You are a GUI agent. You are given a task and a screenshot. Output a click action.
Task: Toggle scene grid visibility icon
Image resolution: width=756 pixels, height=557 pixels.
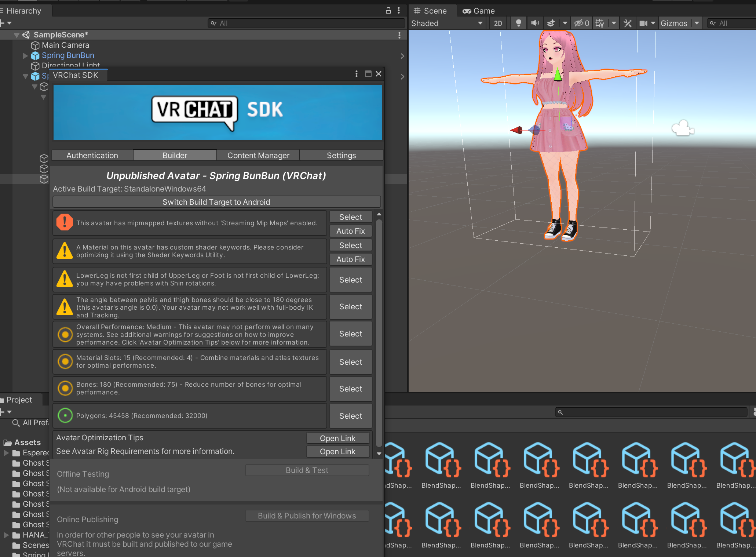point(600,23)
